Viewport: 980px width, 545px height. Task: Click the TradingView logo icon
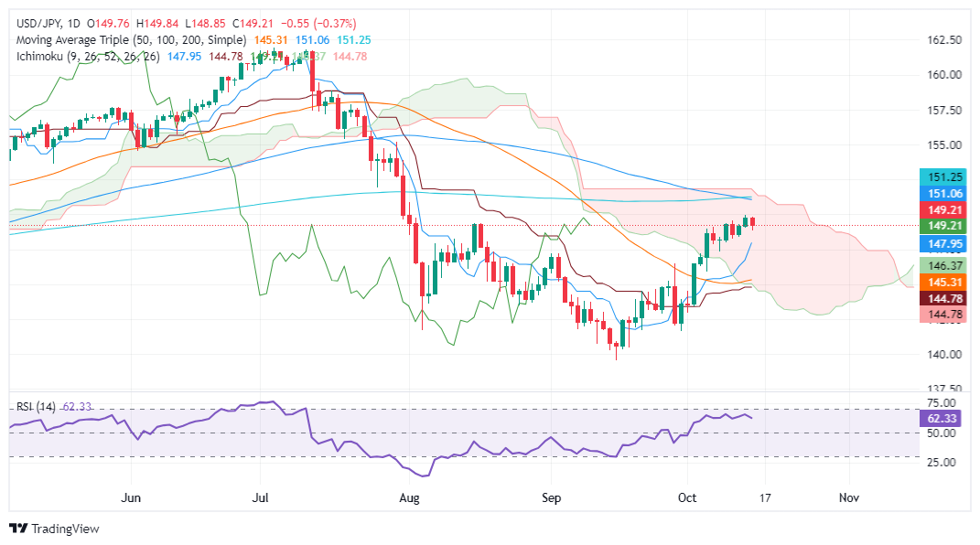[18, 529]
